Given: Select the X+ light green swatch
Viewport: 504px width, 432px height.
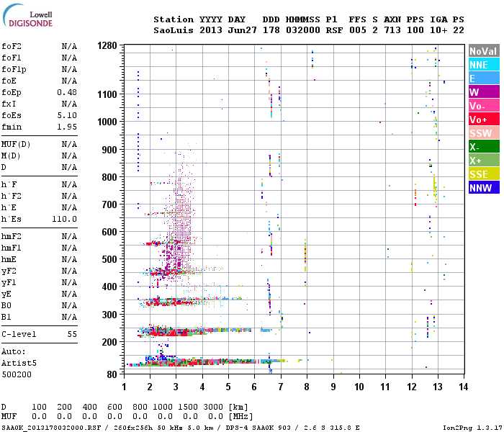Looking at the screenshot, I should pyautogui.click(x=484, y=160).
